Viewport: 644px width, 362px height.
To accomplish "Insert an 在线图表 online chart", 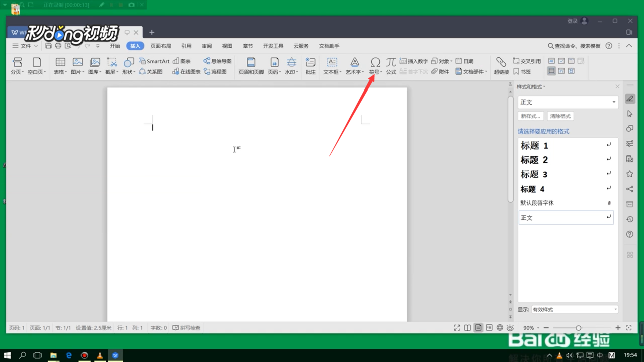I will pyautogui.click(x=186, y=72).
